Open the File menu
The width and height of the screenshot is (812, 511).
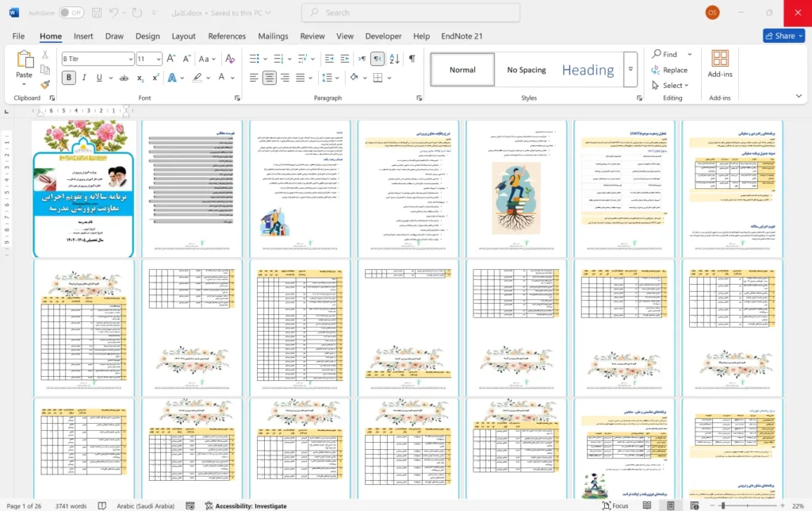coord(19,36)
